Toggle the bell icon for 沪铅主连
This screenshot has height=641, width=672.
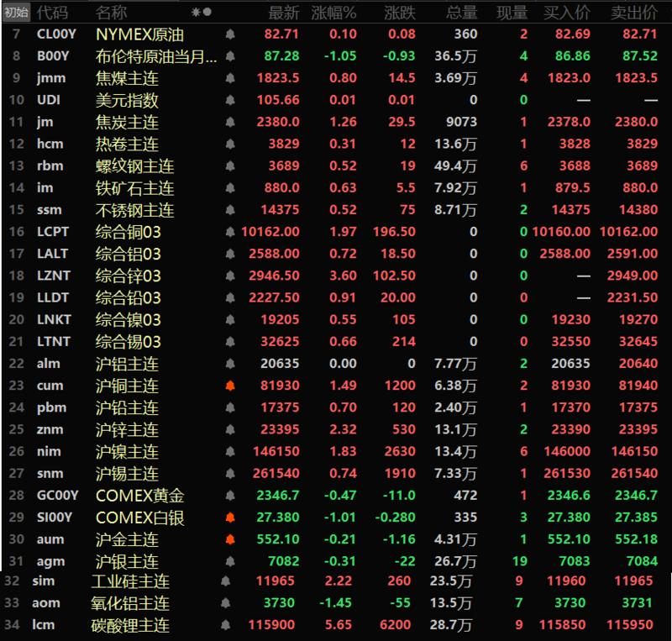[x=230, y=407]
